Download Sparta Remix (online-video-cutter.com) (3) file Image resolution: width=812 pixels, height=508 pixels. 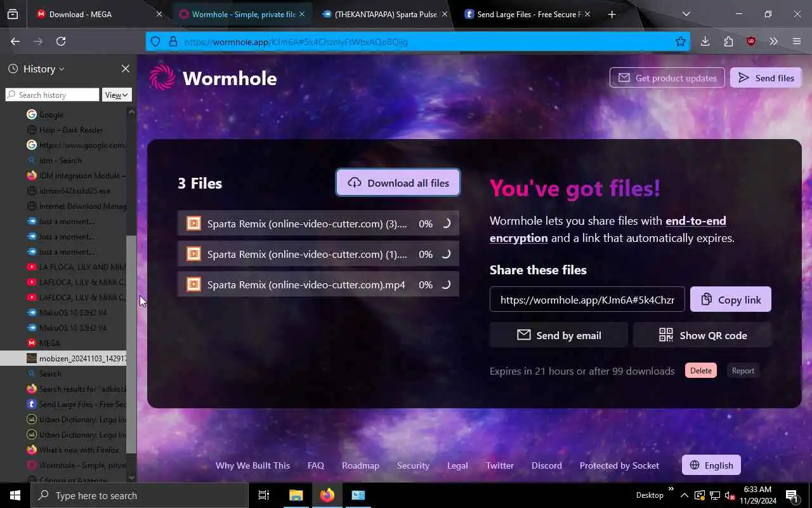click(x=318, y=224)
